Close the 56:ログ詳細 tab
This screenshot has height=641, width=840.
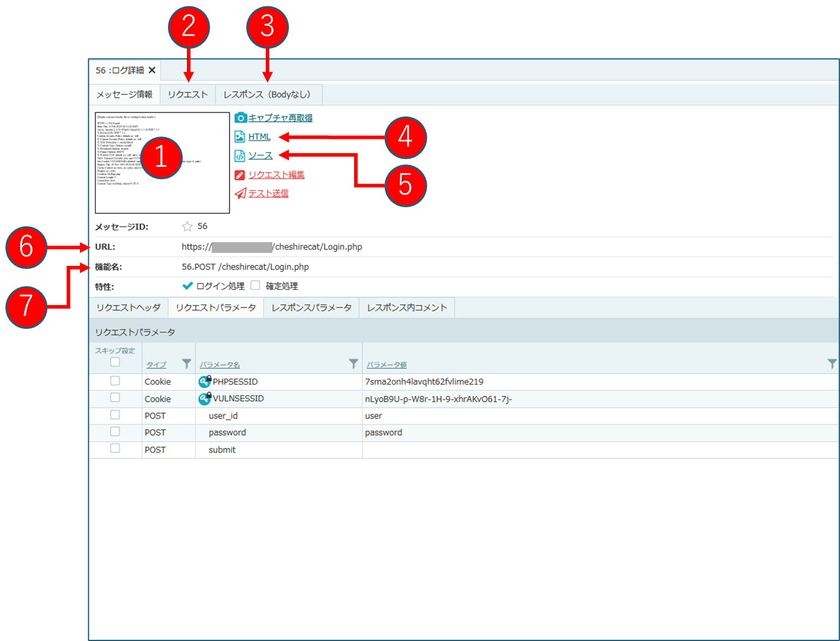pyautogui.click(x=152, y=70)
